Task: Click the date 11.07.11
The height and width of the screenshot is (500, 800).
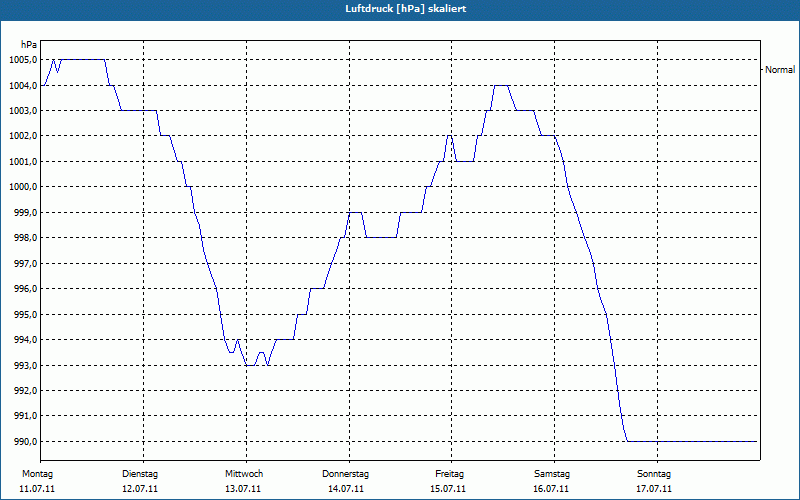Action: coord(37,489)
